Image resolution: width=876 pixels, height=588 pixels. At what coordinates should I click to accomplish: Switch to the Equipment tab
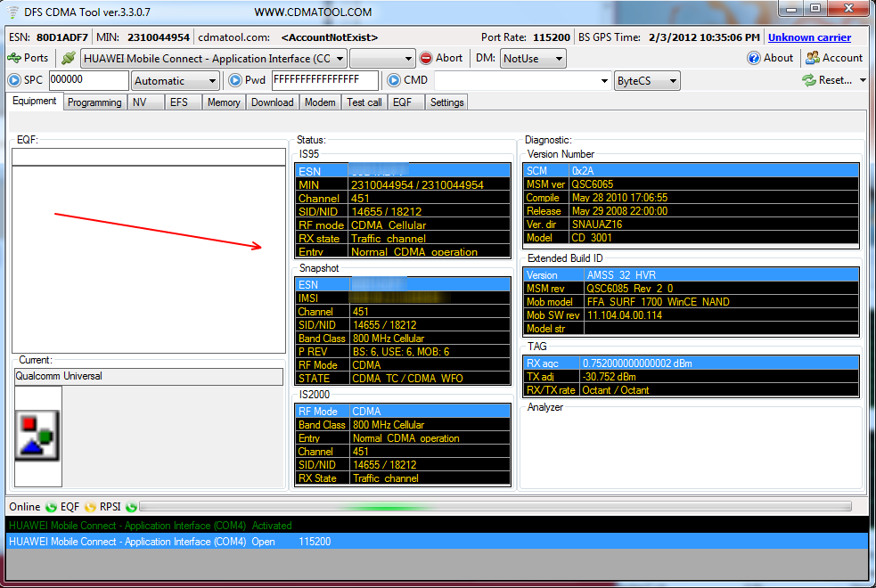35,101
